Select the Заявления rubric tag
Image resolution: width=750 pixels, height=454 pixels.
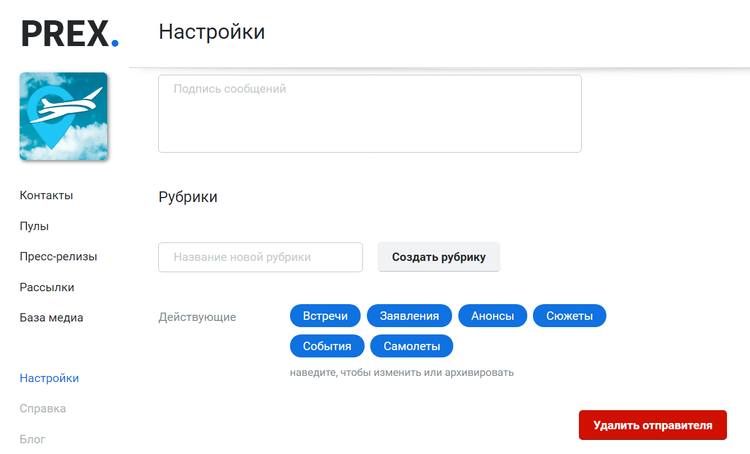(409, 316)
